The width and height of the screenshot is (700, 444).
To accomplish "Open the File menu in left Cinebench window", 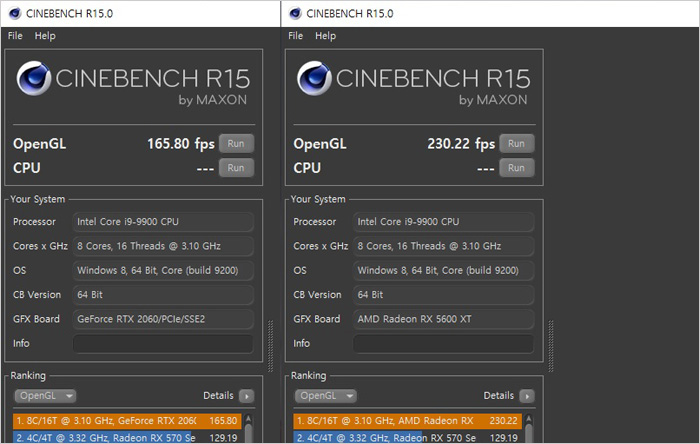I will point(15,36).
